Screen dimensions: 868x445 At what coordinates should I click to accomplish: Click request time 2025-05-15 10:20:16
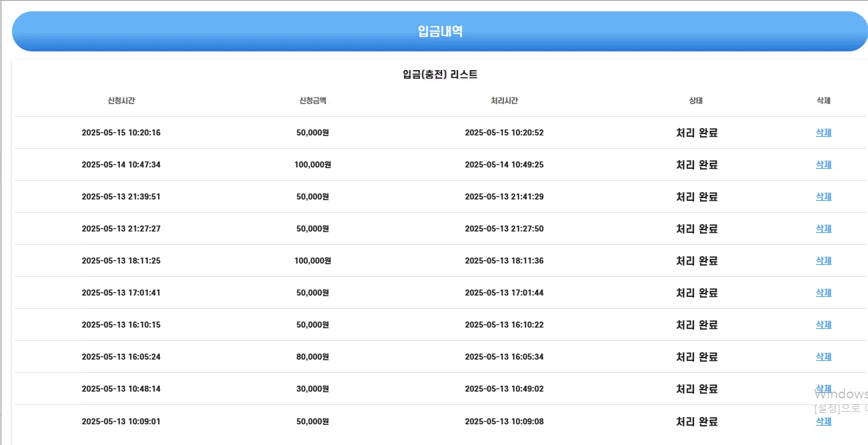121,133
